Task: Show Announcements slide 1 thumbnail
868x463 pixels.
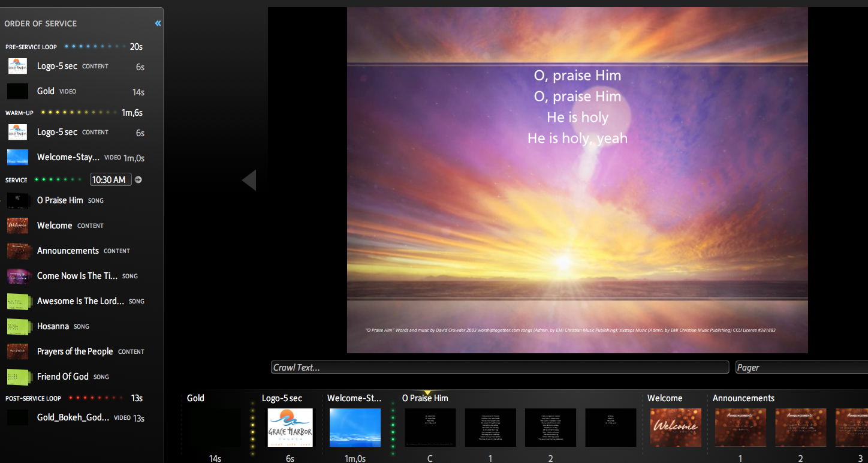Action: [x=740, y=428]
